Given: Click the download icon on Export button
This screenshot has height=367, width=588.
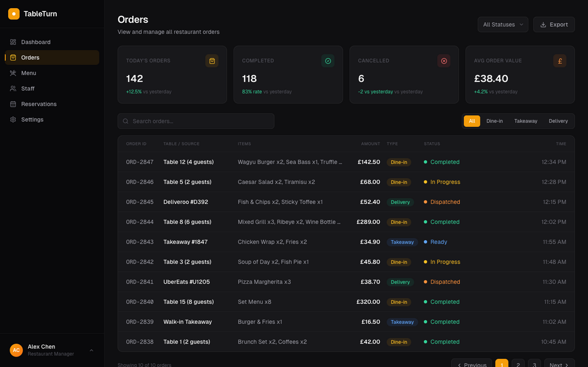Looking at the screenshot, I should (543, 25).
